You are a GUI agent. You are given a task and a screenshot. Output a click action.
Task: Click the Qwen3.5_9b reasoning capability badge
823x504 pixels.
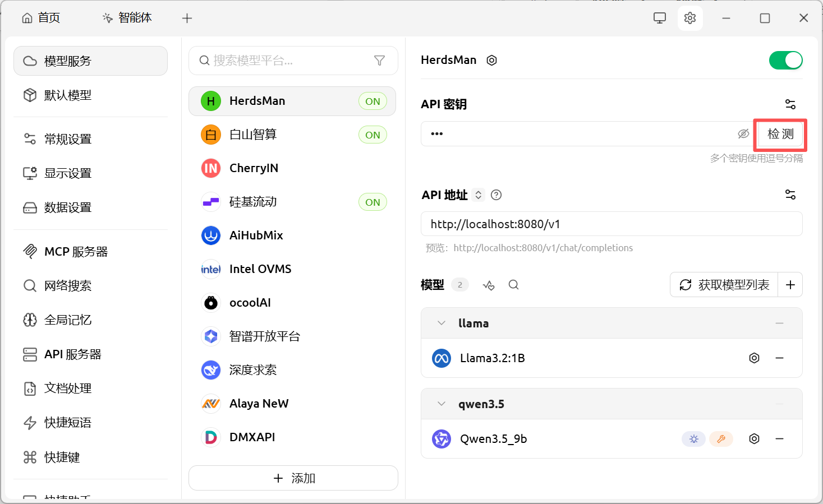click(x=694, y=439)
